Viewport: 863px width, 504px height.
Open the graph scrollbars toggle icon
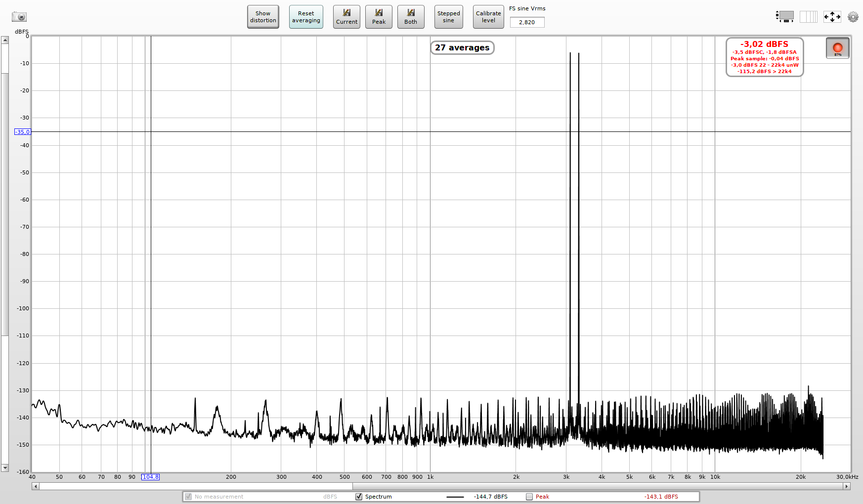[x=784, y=17]
